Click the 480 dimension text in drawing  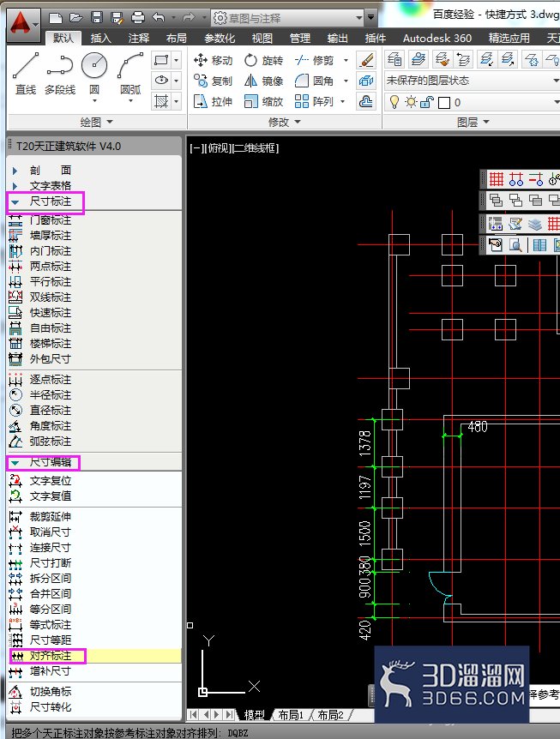478,427
